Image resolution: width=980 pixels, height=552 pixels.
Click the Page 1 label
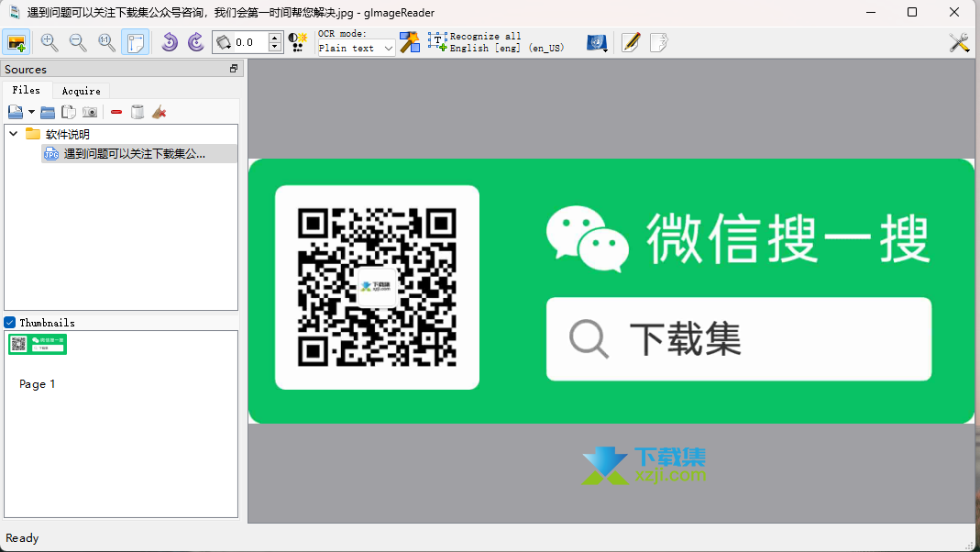coord(38,384)
